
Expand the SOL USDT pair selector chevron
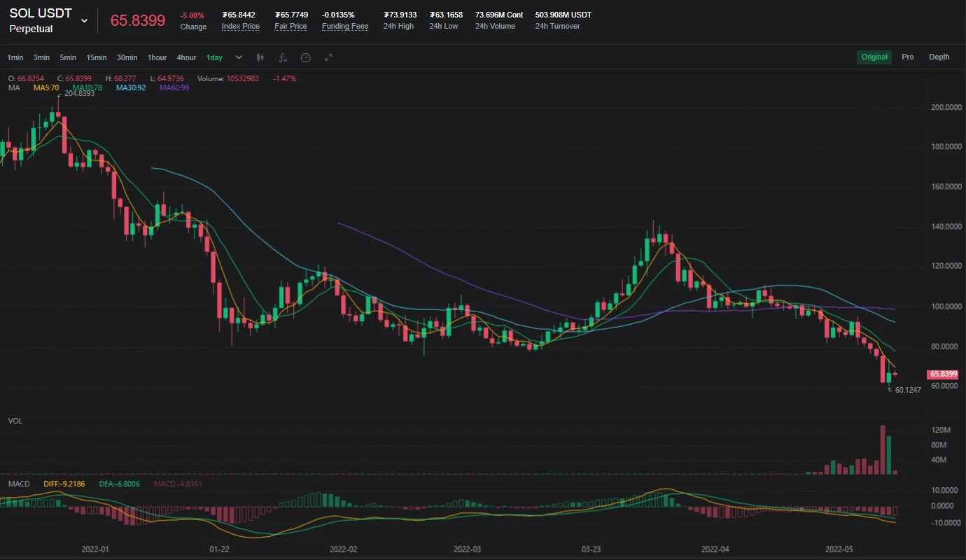84,21
